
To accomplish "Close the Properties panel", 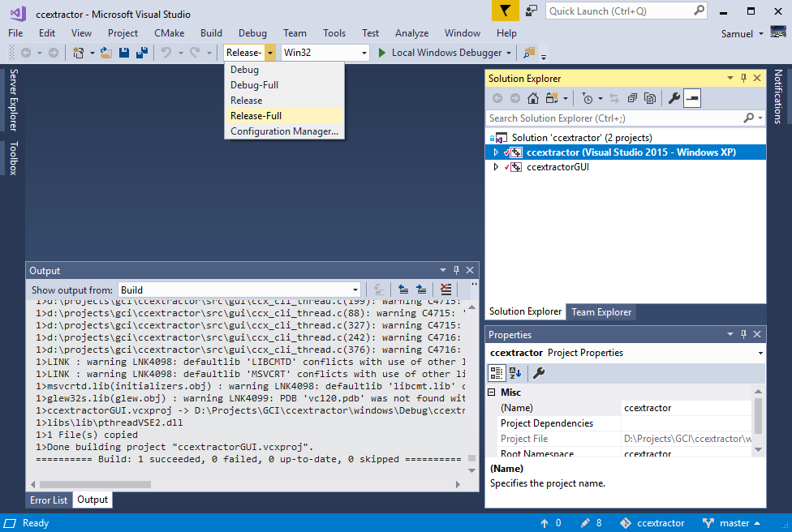I will coord(757,335).
